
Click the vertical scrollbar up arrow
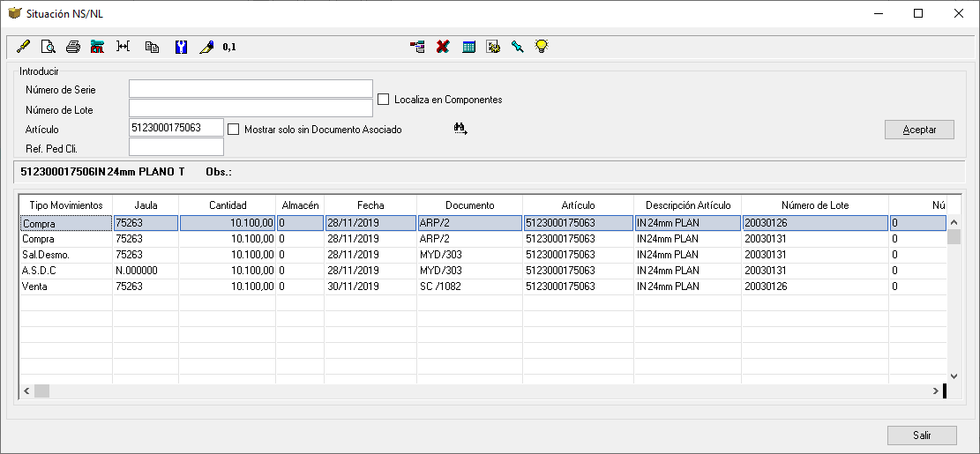click(x=954, y=222)
